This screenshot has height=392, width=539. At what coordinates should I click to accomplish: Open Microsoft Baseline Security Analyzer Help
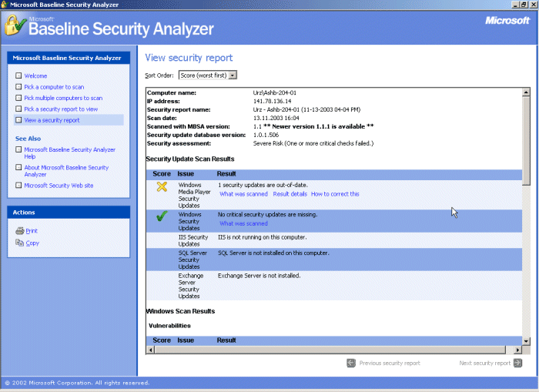pos(70,152)
